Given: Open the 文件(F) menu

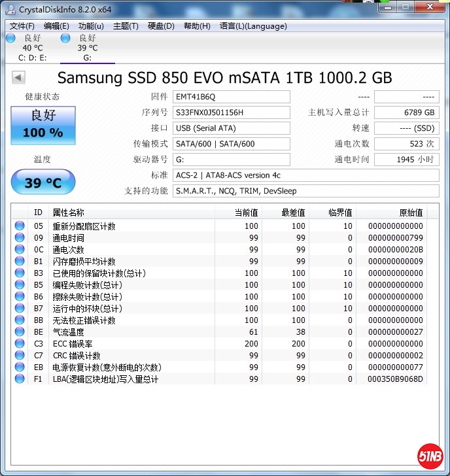Looking at the screenshot, I should 22,26.
